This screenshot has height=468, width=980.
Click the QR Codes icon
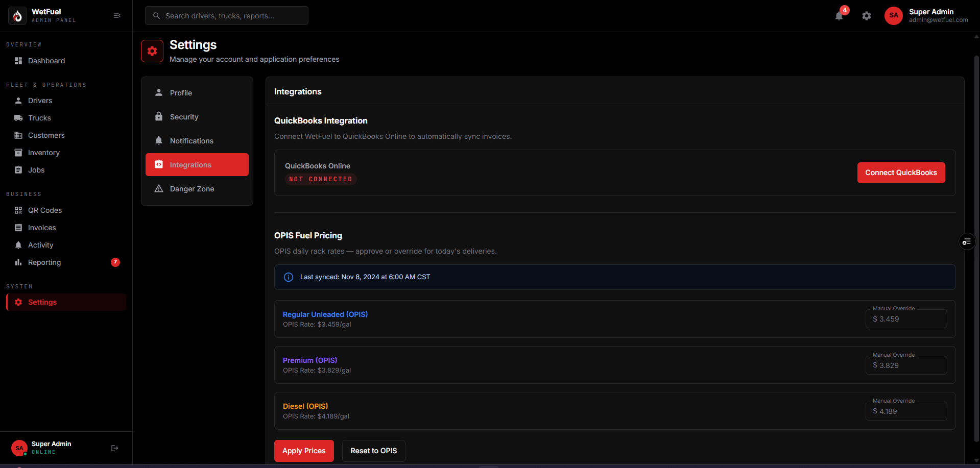pos(18,210)
